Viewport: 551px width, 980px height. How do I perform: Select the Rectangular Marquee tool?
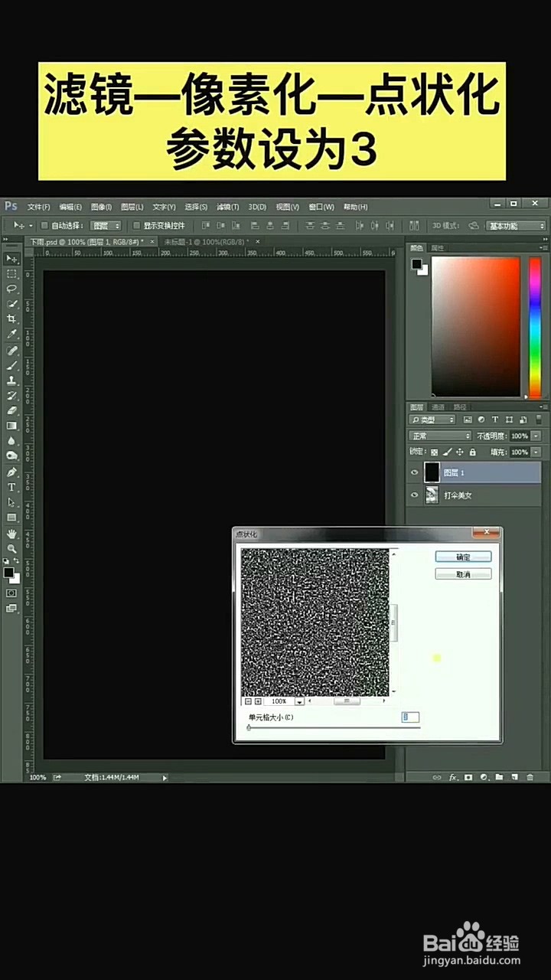11,274
